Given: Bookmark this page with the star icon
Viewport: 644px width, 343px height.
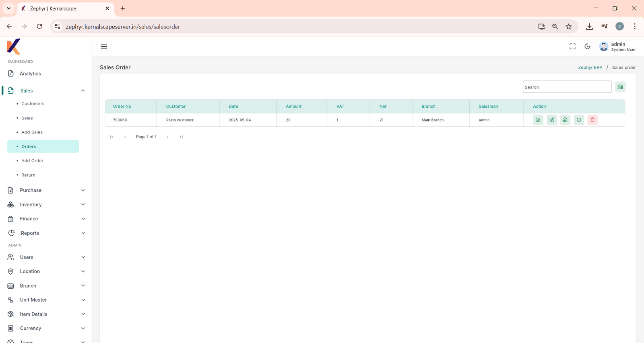Looking at the screenshot, I should tap(569, 27).
